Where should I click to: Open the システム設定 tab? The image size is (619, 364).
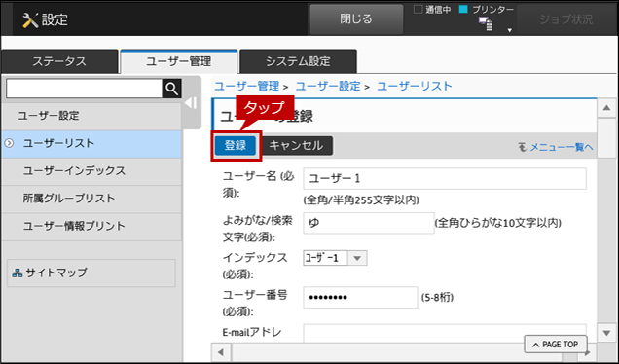(x=298, y=61)
